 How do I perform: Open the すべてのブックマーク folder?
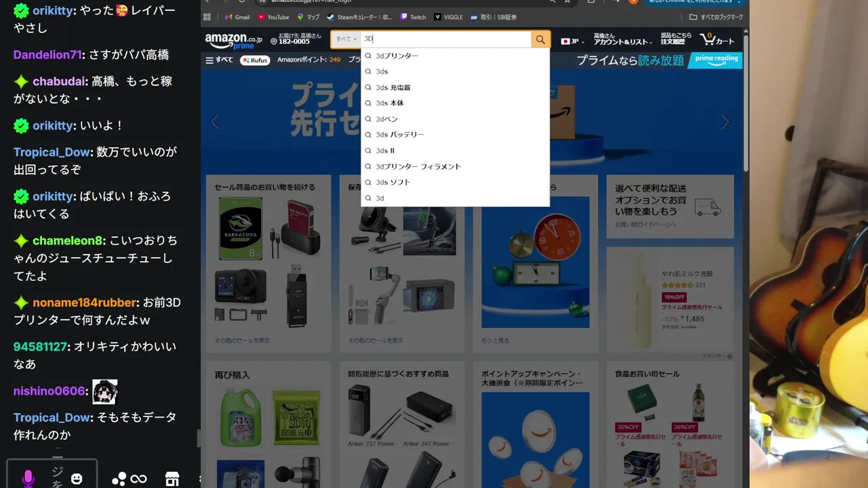click(x=716, y=17)
